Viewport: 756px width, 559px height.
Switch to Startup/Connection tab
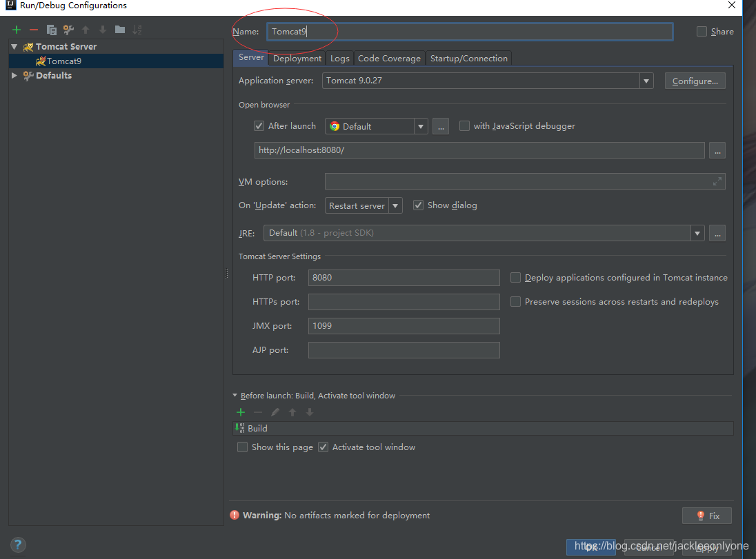(468, 59)
